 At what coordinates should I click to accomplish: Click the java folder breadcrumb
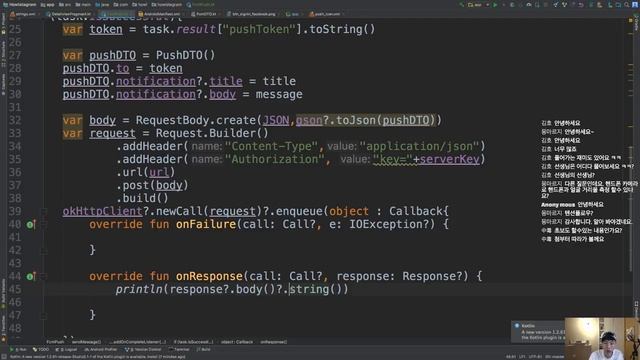click(x=102, y=4)
